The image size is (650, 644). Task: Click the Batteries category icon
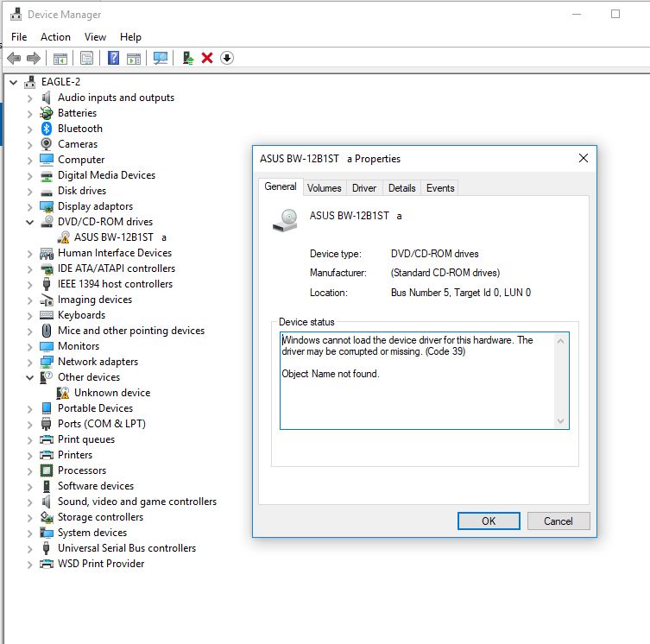click(47, 113)
